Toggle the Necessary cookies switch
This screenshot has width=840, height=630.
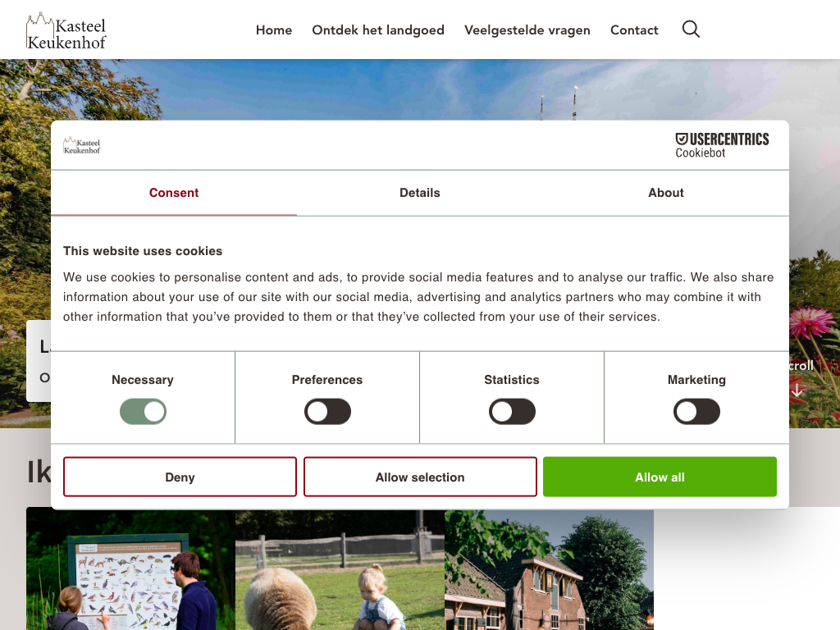click(143, 412)
